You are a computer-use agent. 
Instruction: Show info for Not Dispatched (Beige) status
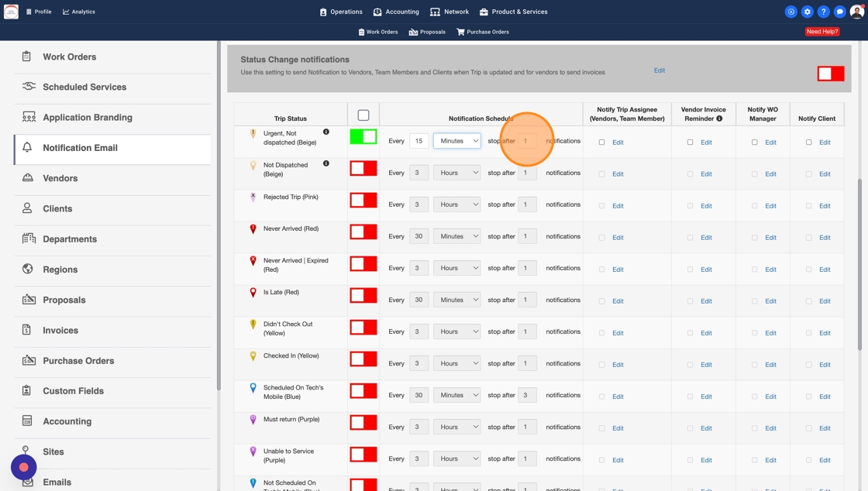tap(326, 163)
